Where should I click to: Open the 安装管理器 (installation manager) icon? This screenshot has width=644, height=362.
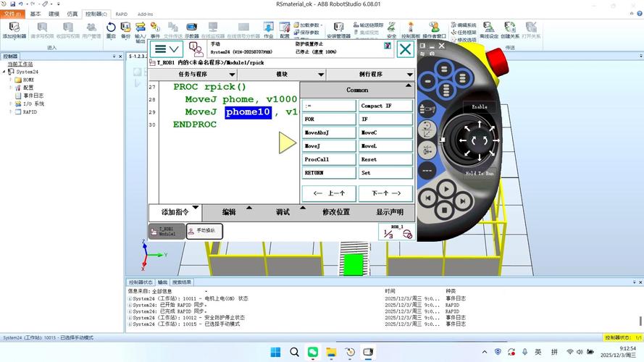point(338,30)
